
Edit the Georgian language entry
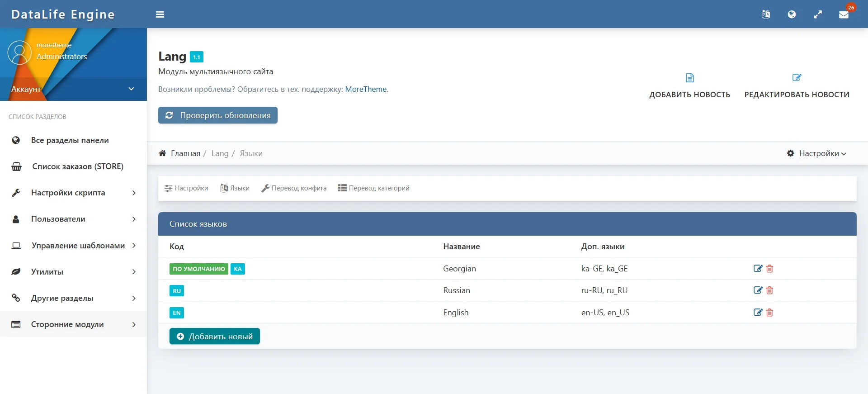(758, 269)
